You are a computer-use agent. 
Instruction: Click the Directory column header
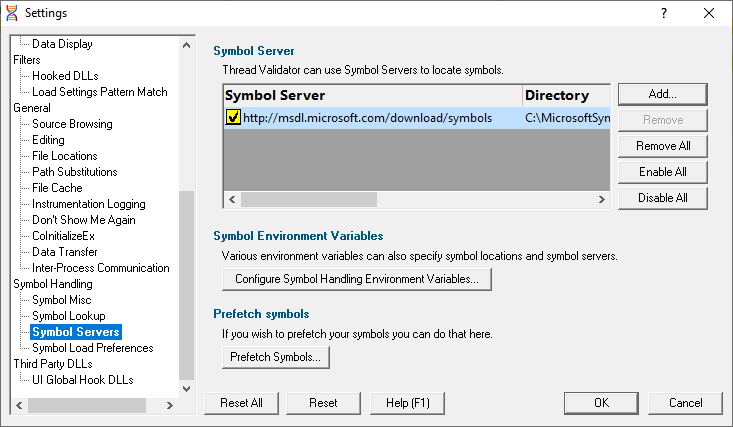(x=567, y=95)
